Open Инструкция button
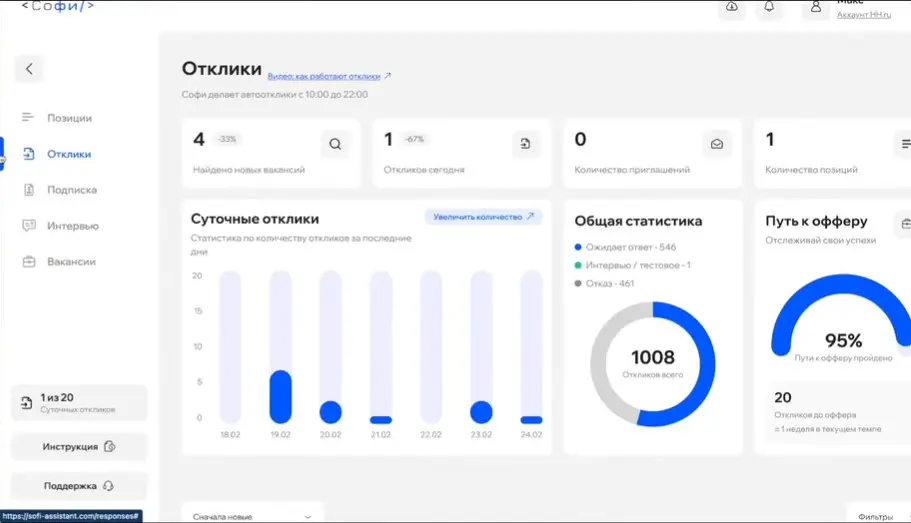 [79, 447]
